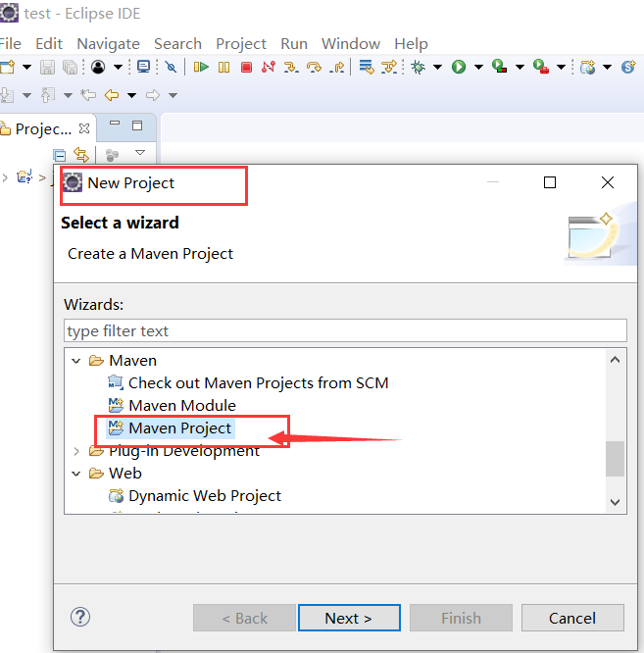Click the Debug bug icon

(418, 67)
